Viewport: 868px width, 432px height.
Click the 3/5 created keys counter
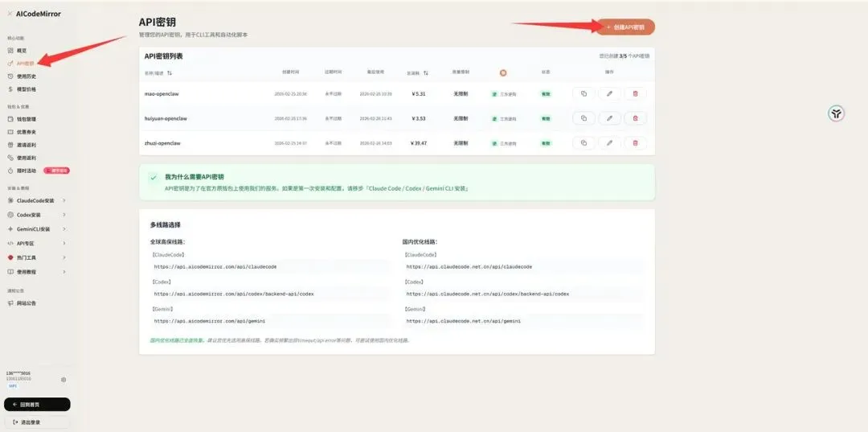[624, 56]
